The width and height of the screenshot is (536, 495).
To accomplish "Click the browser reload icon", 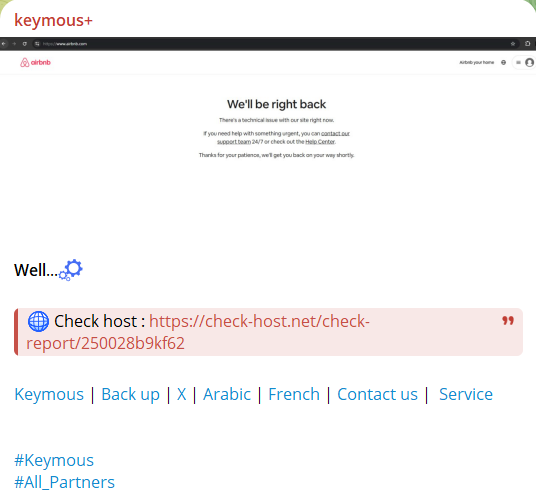I will 25,44.
